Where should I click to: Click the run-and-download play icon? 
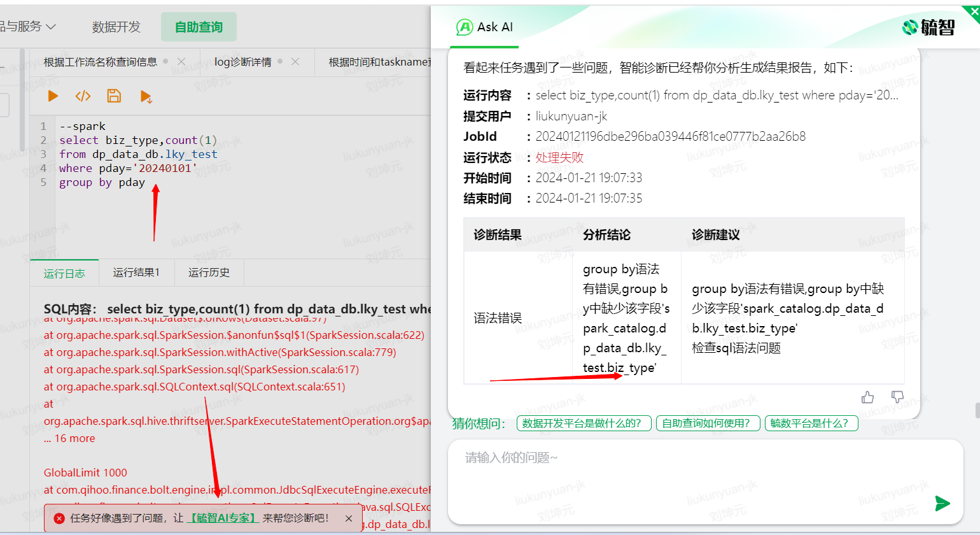[146, 97]
